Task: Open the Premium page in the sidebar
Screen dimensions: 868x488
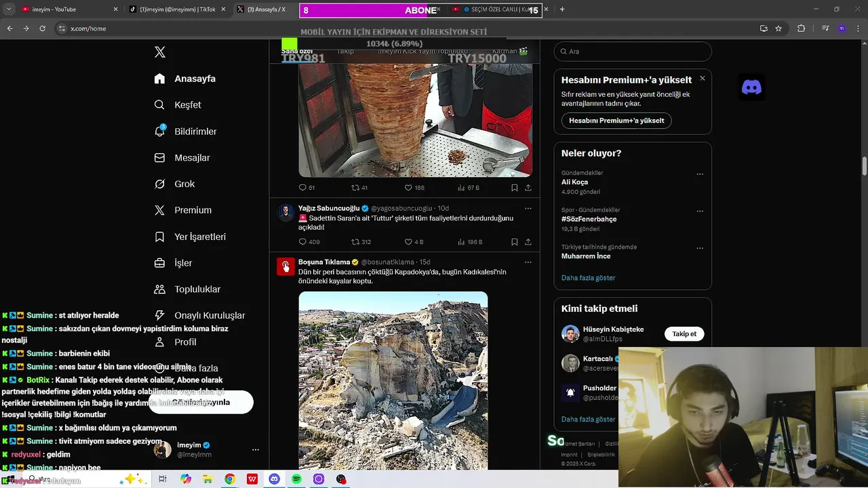Action: pyautogui.click(x=183, y=210)
